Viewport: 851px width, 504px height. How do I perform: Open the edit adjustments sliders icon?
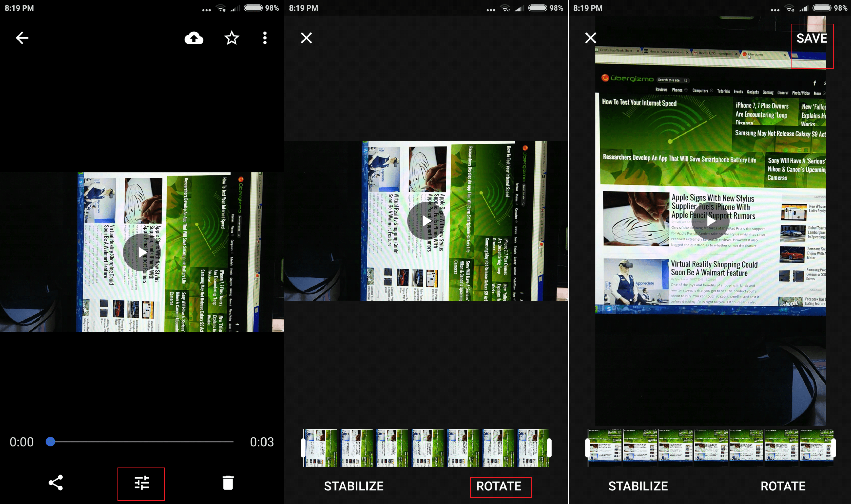coord(142,483)
